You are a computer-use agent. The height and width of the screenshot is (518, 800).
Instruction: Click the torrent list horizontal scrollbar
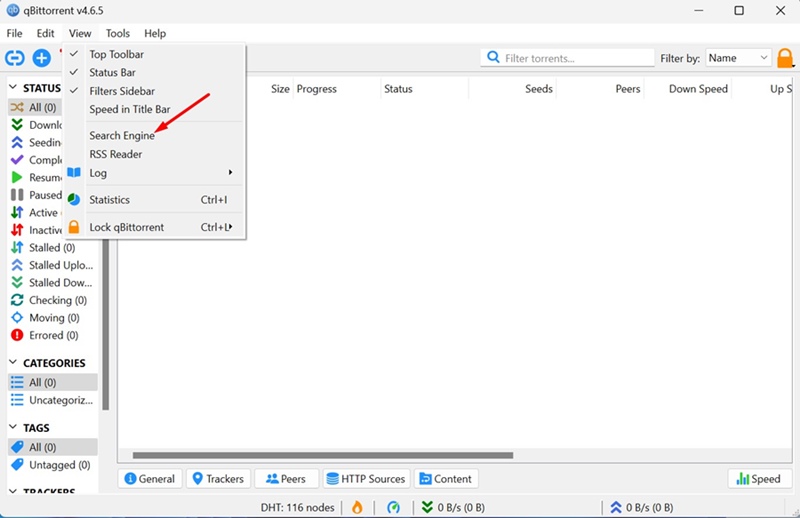pos(323,455)
